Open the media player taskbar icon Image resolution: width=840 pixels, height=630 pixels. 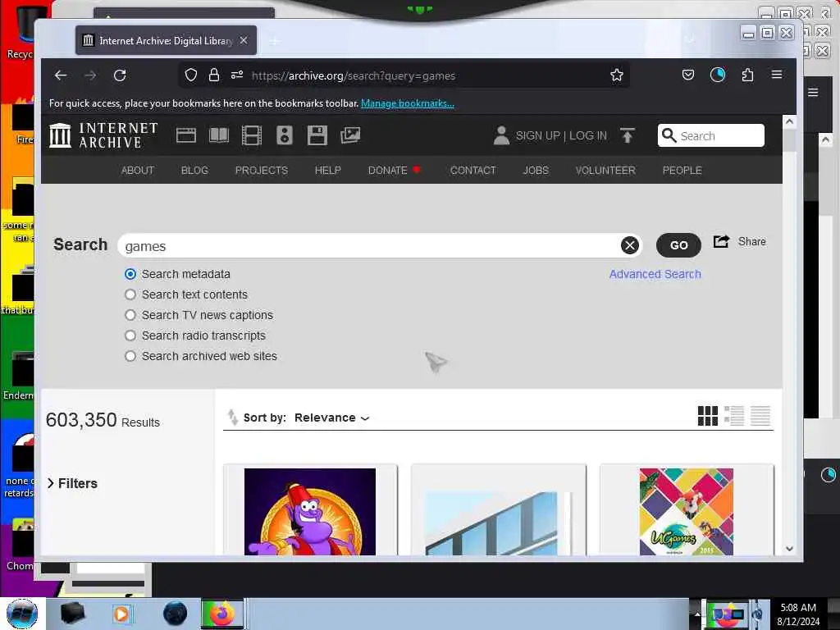(x=121, y=614)
